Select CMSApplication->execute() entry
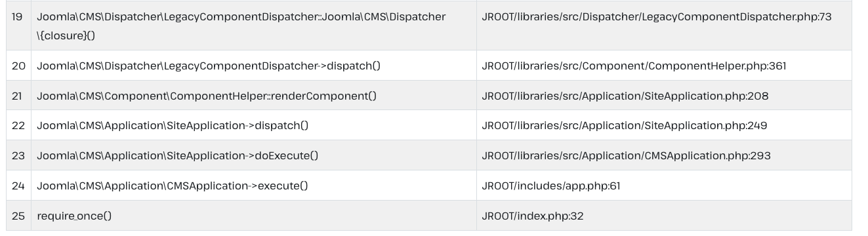 point(173,186)
